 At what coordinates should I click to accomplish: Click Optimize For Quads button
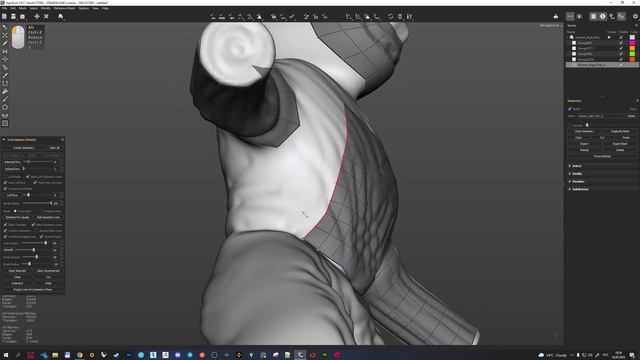(x=17, y=218)
